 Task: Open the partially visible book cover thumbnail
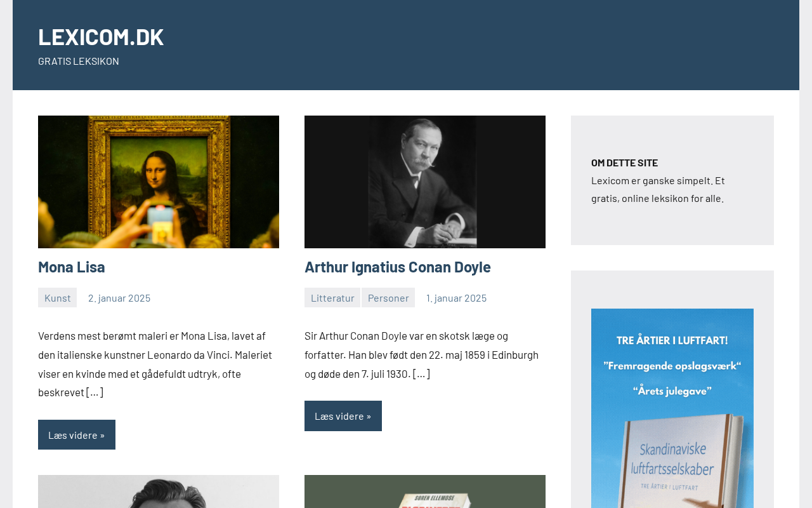(425, 491)
